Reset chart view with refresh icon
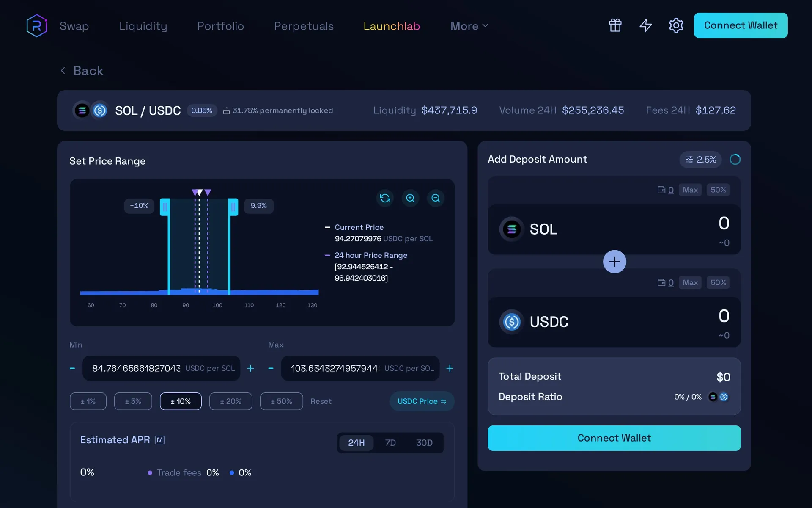The image size is (812, 508). pos(385,198)
